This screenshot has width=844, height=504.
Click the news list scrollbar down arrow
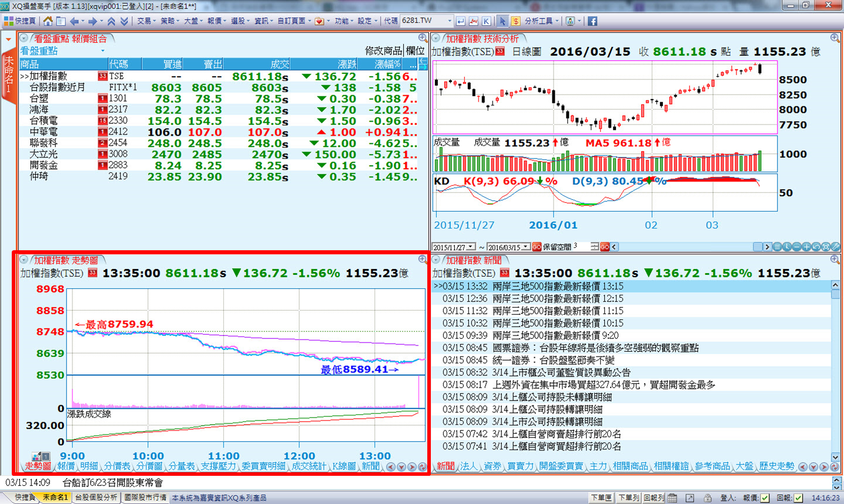pyautogui.click(x=836, y=457)
